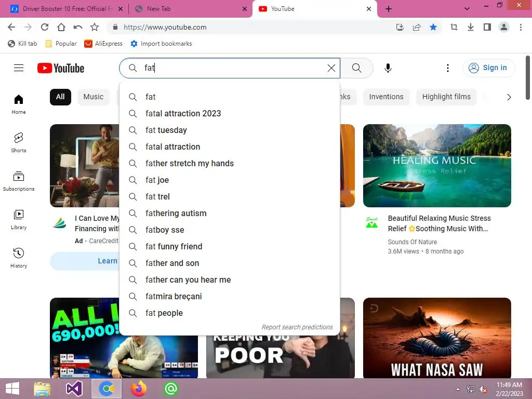Open Subscriptions in the sidebar
The image size is (532, 399).
click(x=19, y=181)
